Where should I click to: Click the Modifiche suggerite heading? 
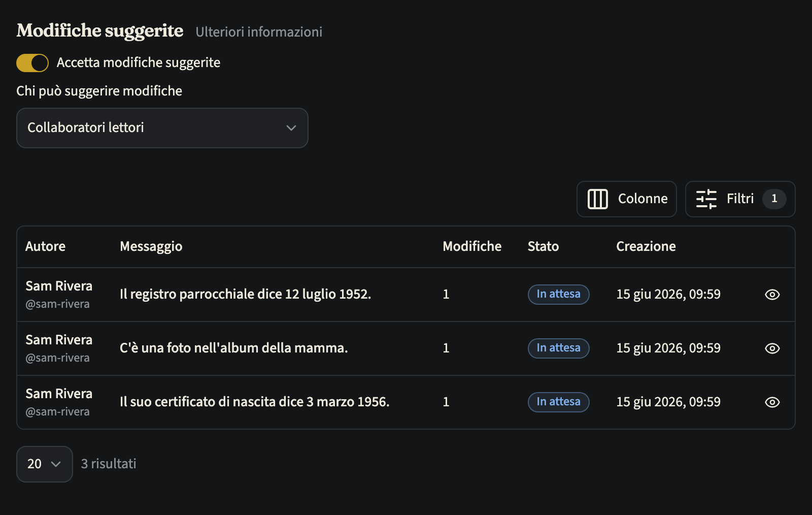[100, 31]
